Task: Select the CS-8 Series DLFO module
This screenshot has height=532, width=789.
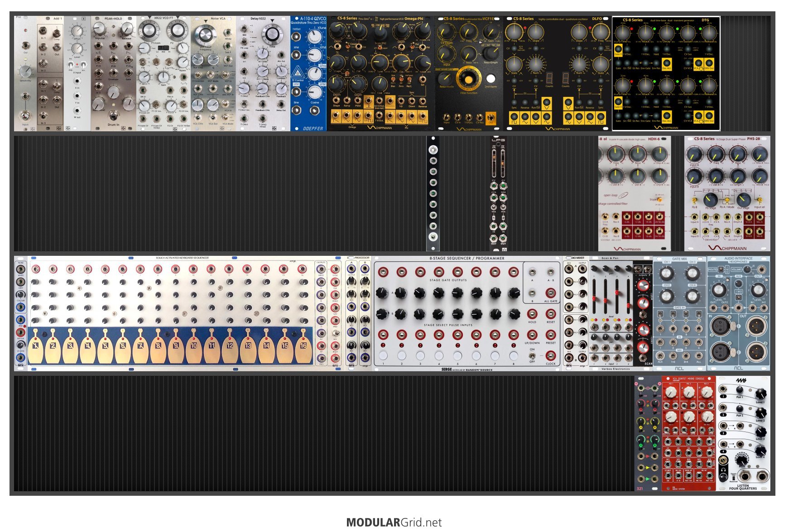Action: click(x=558, y=73)
